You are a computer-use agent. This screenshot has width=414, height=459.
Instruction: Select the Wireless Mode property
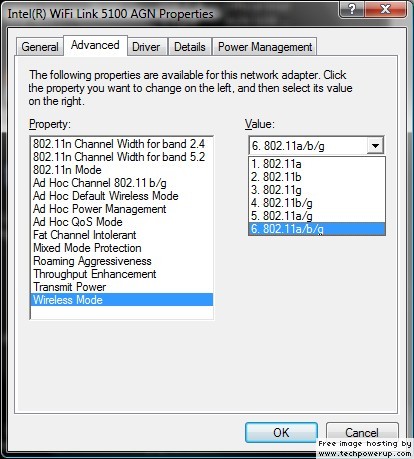122,300
